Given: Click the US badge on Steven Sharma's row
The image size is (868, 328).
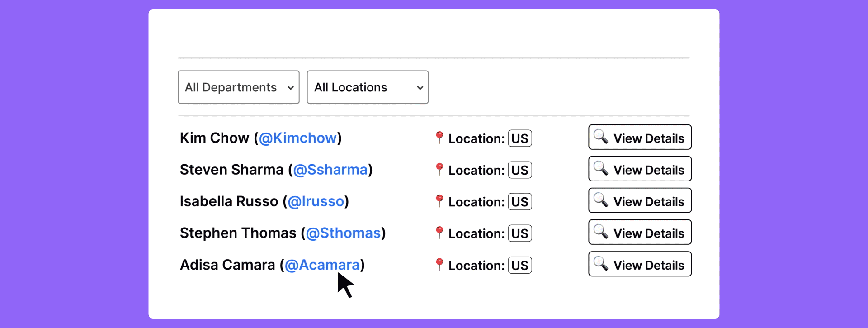Looking at the screenshot, I should 519,170.
